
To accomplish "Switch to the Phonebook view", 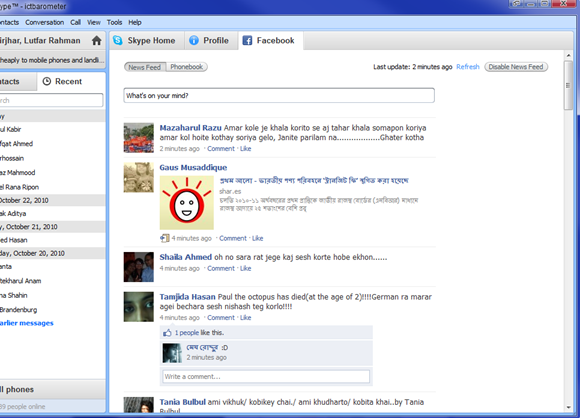I will [186, 67].
